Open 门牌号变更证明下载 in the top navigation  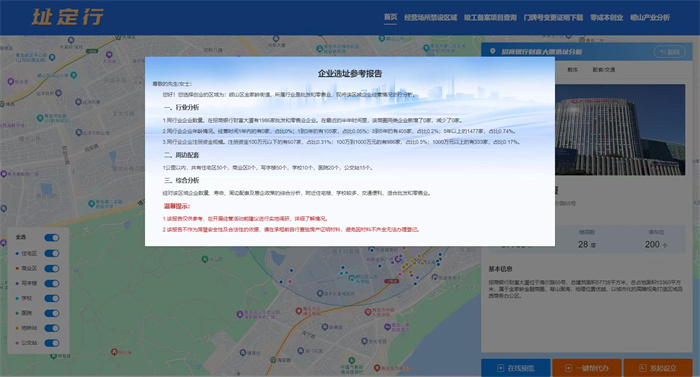pos(553,17)
